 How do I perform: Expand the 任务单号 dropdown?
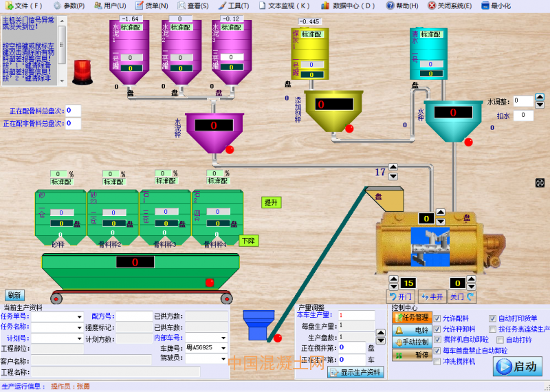pos(79,317)
